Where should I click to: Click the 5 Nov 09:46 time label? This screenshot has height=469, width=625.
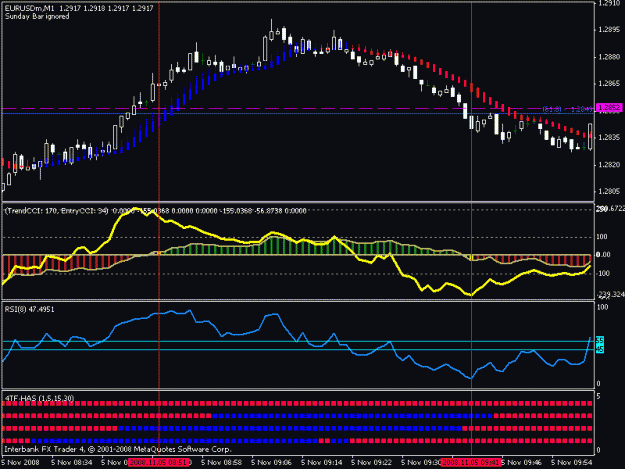click(521, 463)
